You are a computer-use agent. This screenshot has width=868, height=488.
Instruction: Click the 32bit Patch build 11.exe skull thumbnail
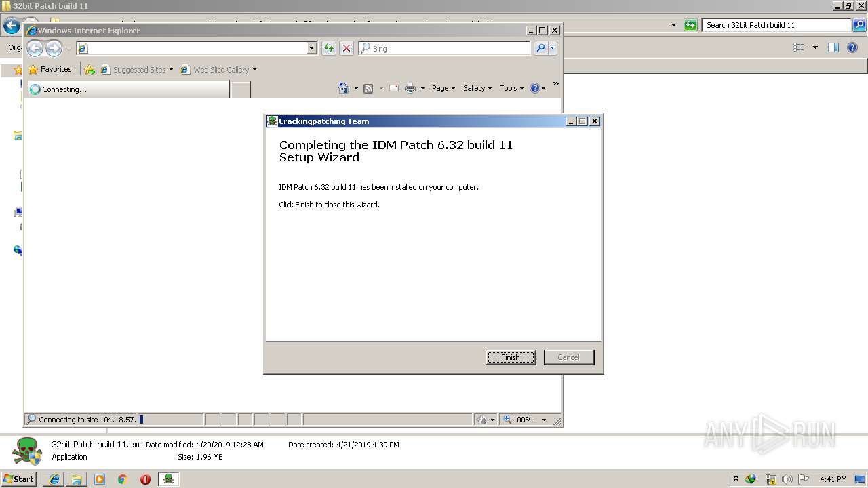(x=28, y=451)
